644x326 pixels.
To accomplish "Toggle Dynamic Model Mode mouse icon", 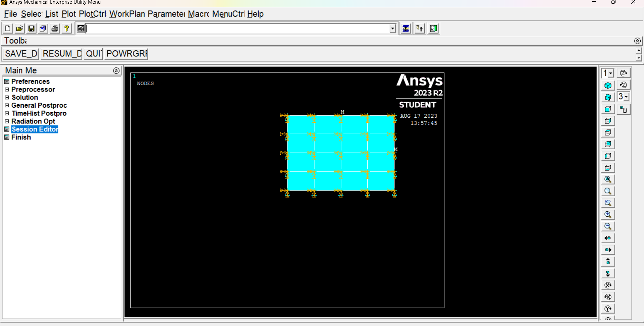I will coord(623,109).
